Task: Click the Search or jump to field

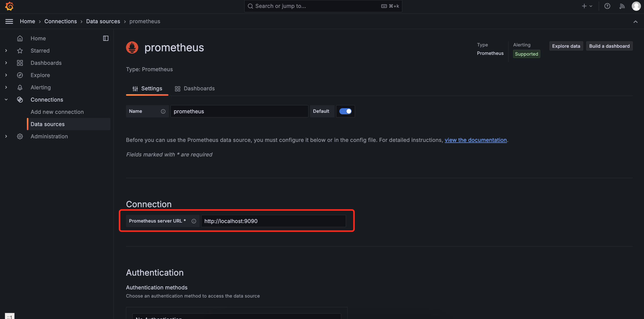Action: coord(323,6)
